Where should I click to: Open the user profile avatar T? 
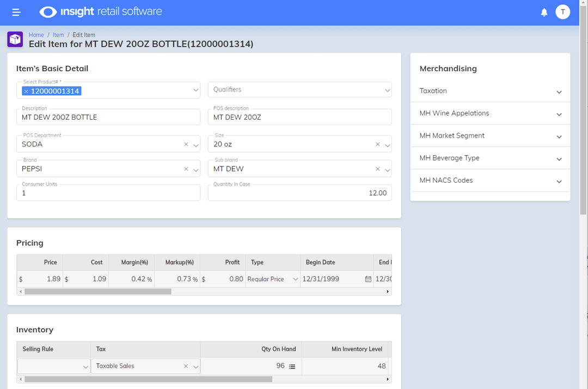(562, 12)
